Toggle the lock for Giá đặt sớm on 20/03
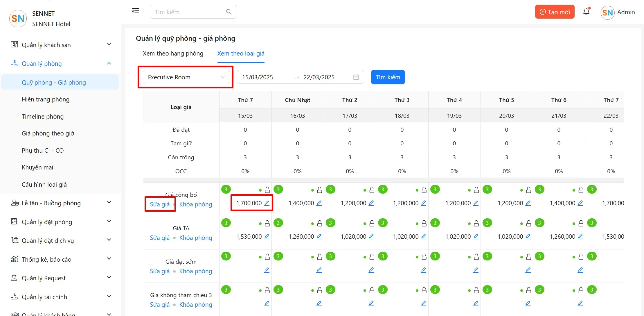 coord(528,257)
